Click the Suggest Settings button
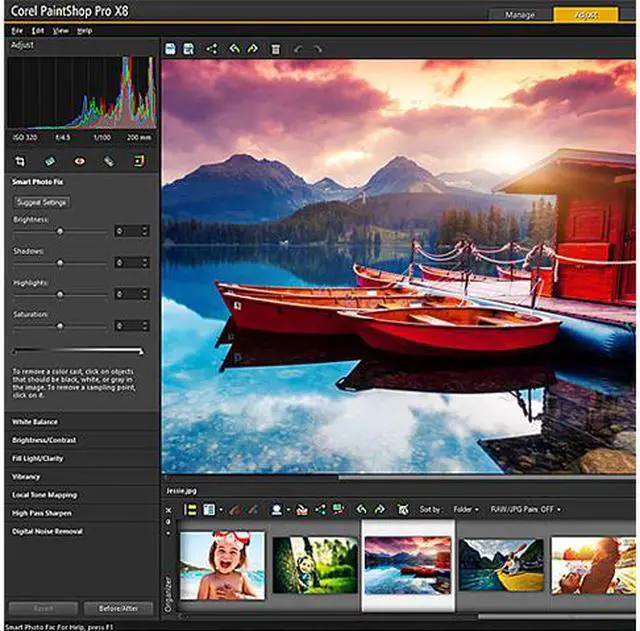Screen dimensions: 640x631 pos(41,202)
